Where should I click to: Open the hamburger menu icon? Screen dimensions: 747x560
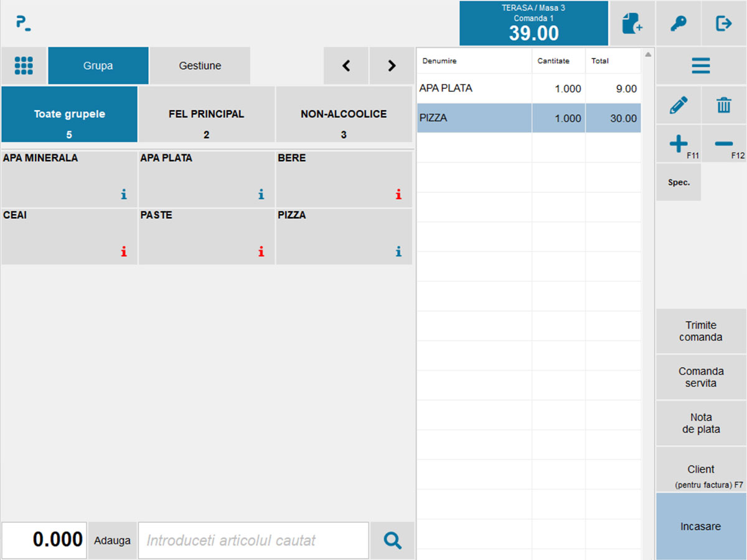[701, 66]
